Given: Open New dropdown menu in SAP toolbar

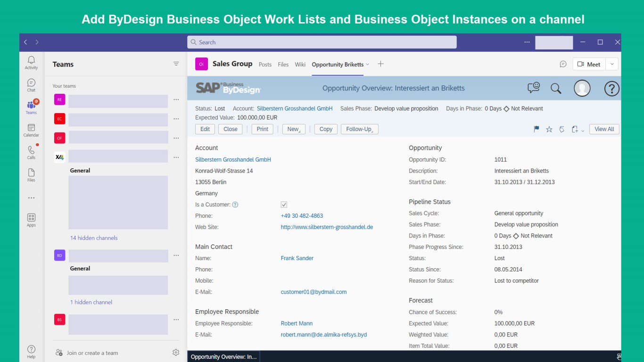Looking at the screenshot, I should [x=294, y=129].
